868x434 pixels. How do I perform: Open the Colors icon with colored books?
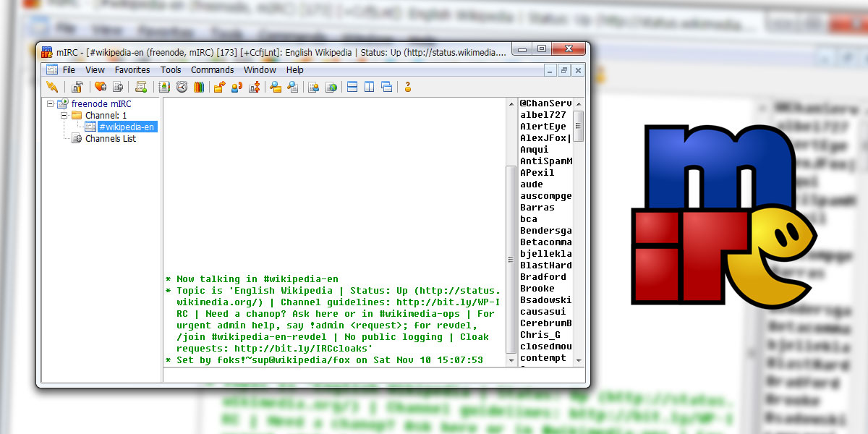click(198, 87)
